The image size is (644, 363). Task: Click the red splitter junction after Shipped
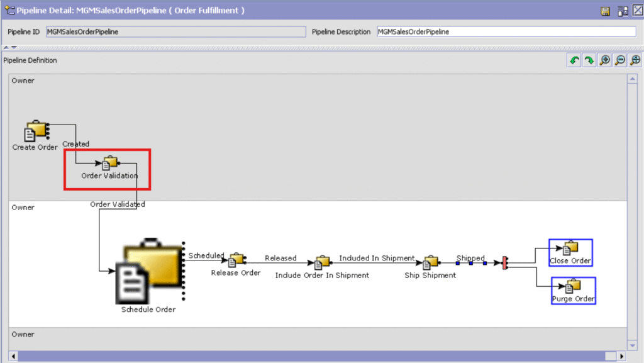pyautogui.click(x=504, y=263)
